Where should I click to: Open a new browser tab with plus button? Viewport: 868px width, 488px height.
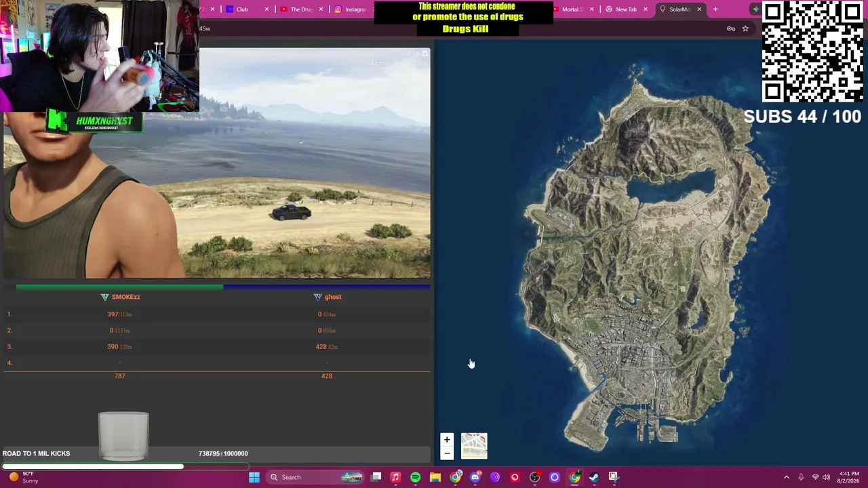coord(715,9)
